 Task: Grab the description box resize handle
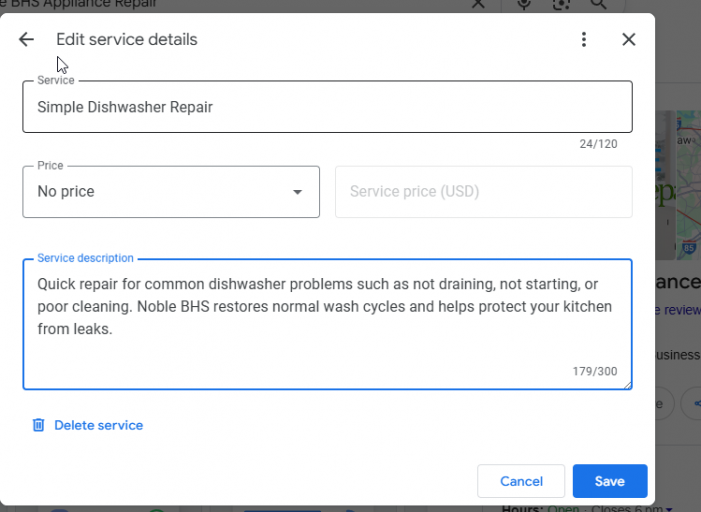(627, 384)
